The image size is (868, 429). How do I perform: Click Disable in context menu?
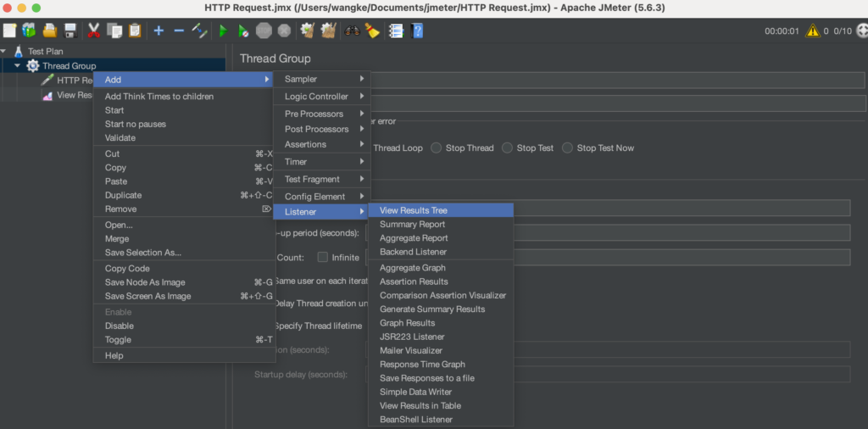[x=184, y=326]
